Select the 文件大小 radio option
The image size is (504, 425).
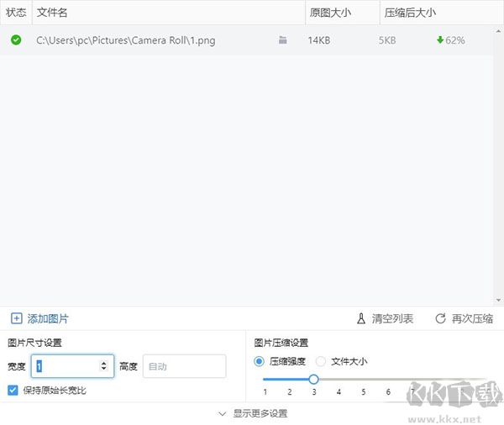tap(321, 361)
